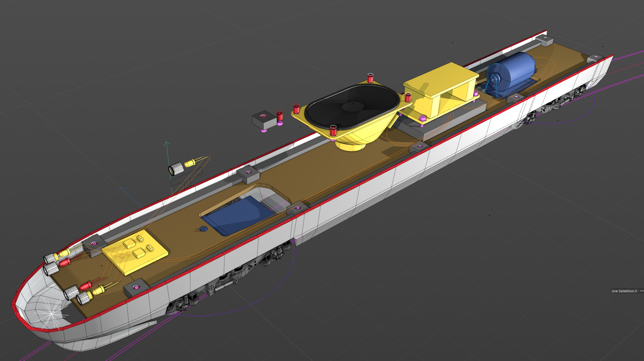
Task: Click the small blue circle on the floor plate
Action: 204,229
